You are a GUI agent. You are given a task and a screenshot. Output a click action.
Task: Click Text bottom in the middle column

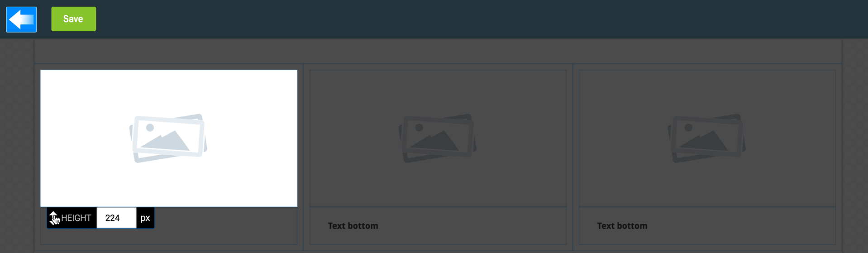(353, 226)
